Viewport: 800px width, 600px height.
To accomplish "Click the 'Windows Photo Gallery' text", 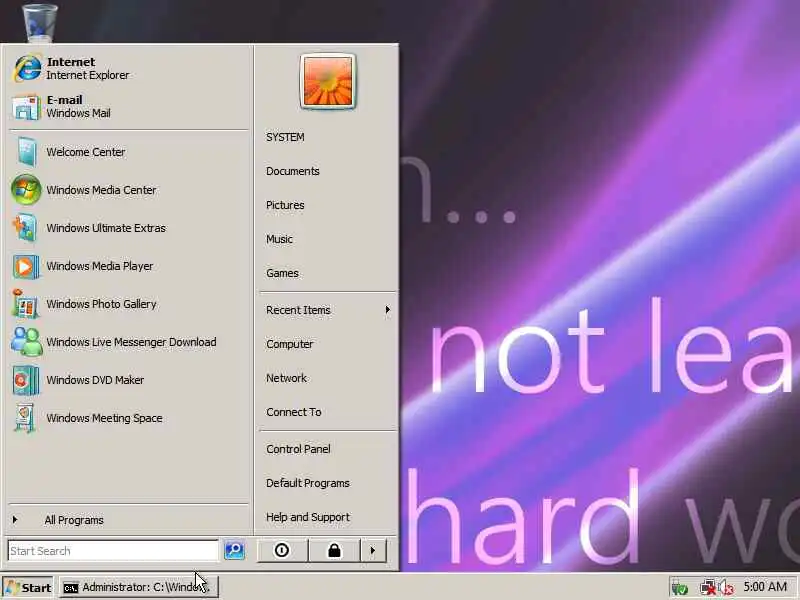I will click(101, 304).
